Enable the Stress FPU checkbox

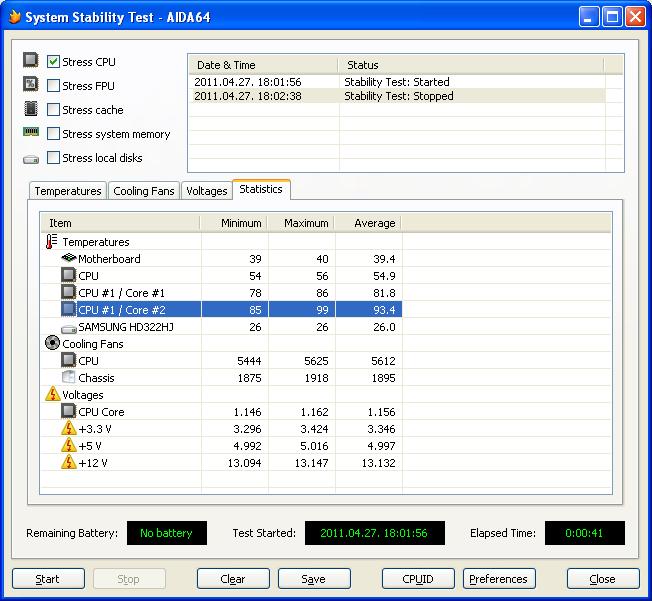[x=53, y=86]
